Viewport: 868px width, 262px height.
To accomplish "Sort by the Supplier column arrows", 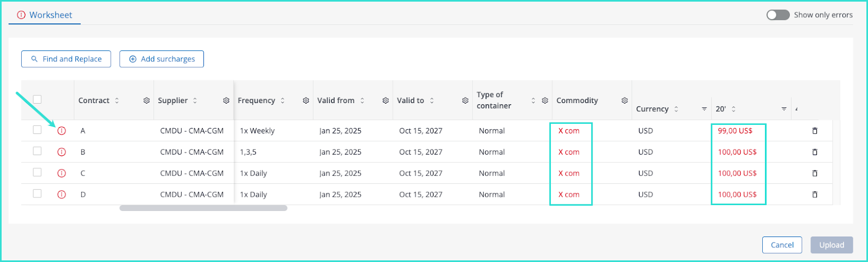I will click(195, 100).
